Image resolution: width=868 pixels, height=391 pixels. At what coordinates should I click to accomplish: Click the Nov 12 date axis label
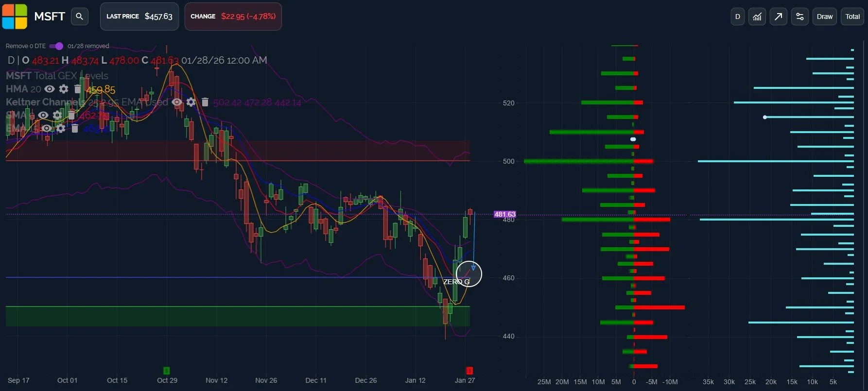pos(216,380)
